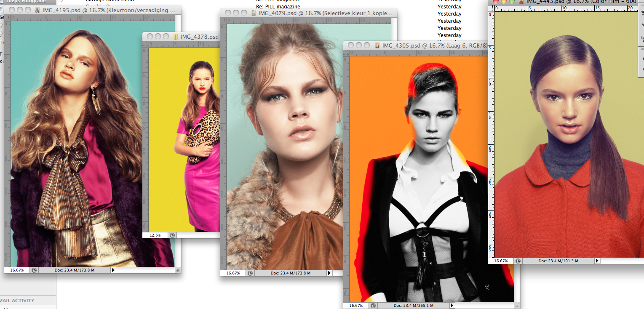
Task: Click Doc: 23.4 M/173.8 M in IMG_4079.psd window
Action: tap(291, 273)
